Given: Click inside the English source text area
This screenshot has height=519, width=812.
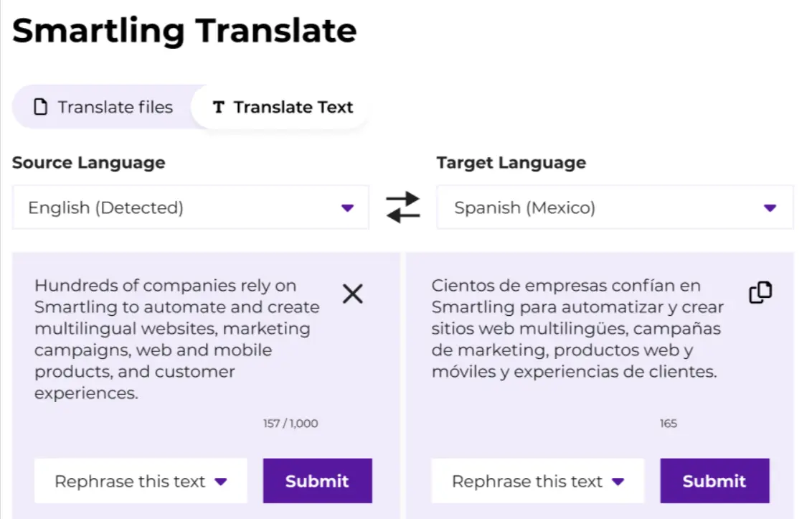Looking at the screenshot, I should pyautogui.click(x=172, y=337).
